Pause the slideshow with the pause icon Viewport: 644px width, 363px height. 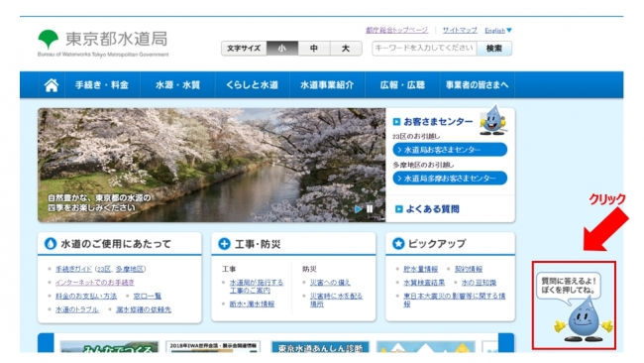tap(370, 209)
